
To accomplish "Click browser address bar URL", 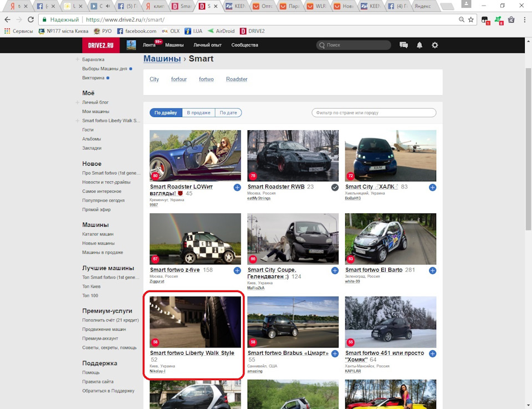I will tap(125, 20).
